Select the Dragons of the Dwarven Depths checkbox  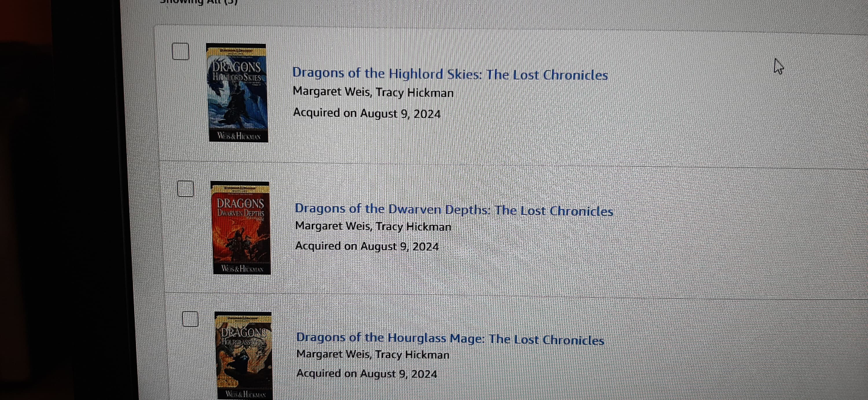[185, 189]
